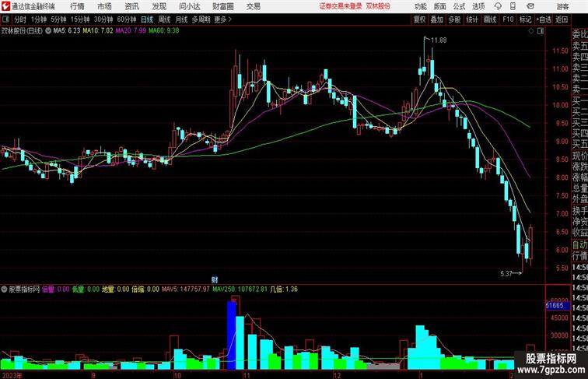
Task: Click the 自动 label in right panel
Action: [580, 245]
